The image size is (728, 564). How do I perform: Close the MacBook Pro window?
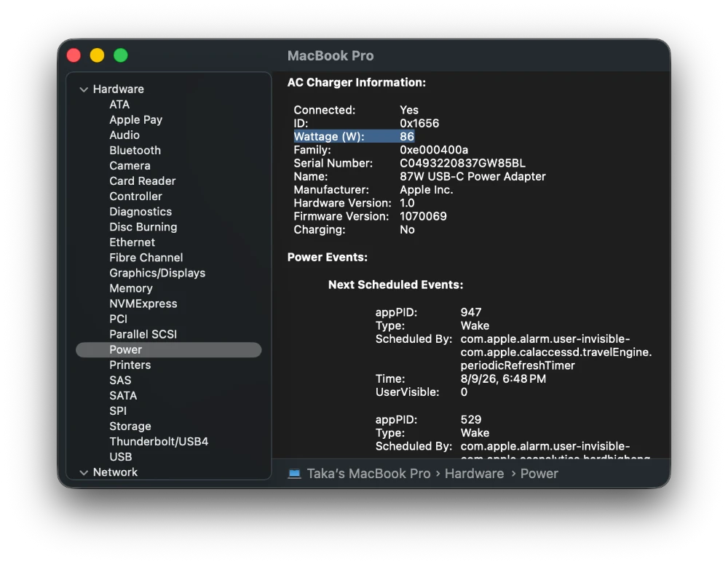[x=74, y=55]
